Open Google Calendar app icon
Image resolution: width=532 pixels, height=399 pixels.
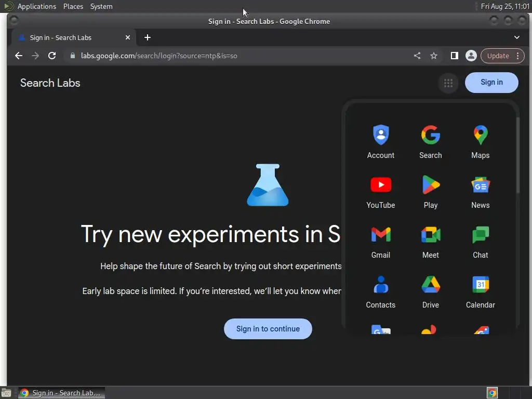click(481, 291)
